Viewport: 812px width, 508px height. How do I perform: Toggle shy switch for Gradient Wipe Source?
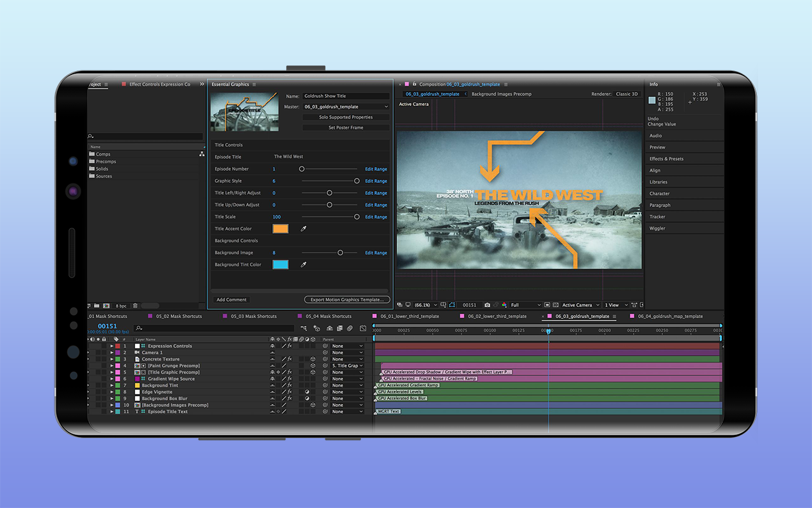pyautogui.click(x=272, y=379)
